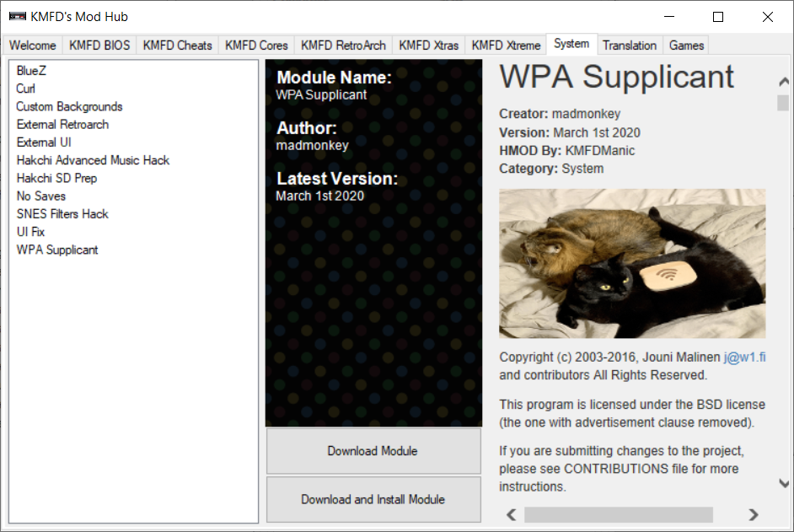
Task: Select Hakchi Advanced Music Hack
Action: pos(93,160)
